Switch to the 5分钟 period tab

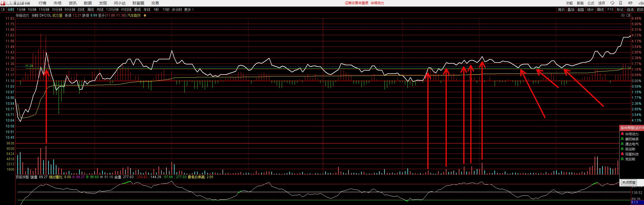[x=32, y=10]
